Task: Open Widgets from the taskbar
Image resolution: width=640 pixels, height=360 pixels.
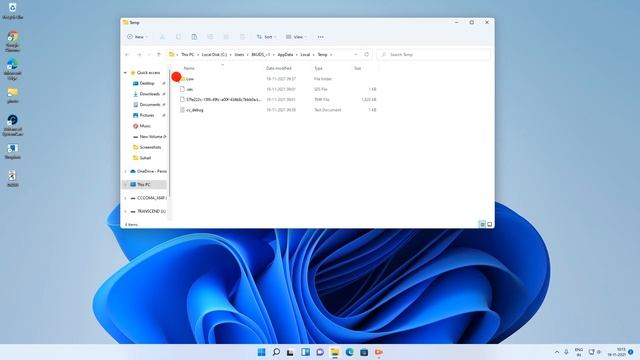Action: (305, 352)
